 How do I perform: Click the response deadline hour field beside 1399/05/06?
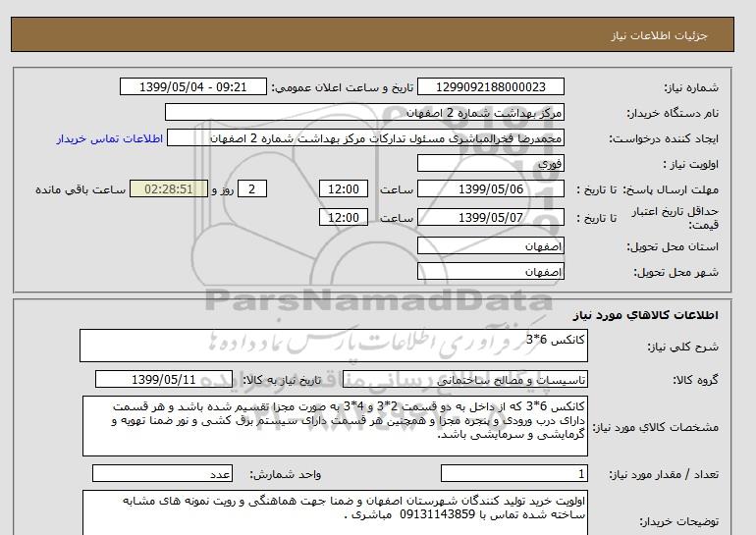(344, 189)
